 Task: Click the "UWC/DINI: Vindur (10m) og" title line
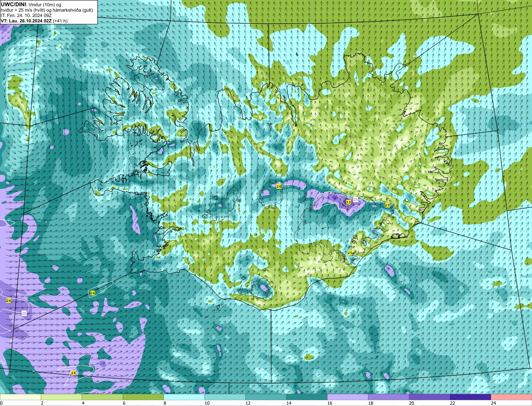[31, 4]
